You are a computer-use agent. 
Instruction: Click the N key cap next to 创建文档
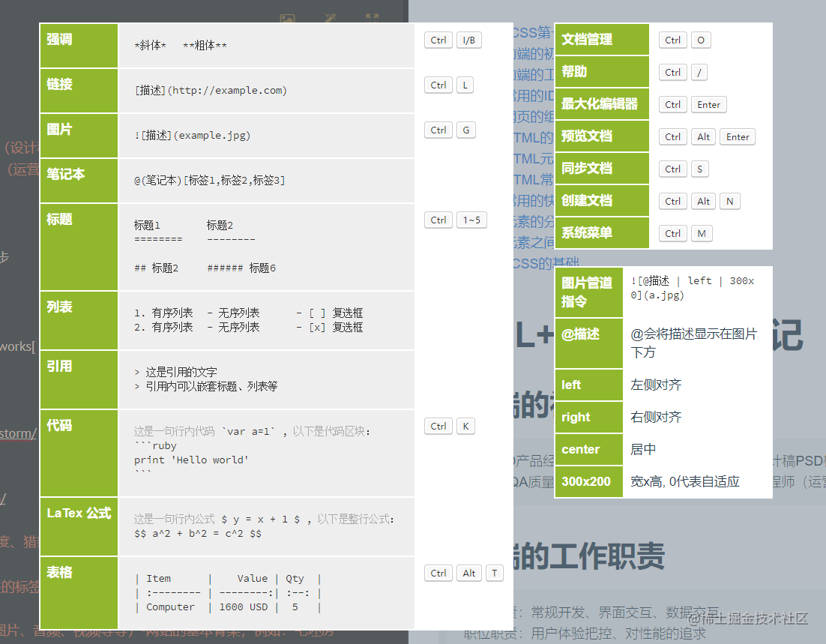729,201
